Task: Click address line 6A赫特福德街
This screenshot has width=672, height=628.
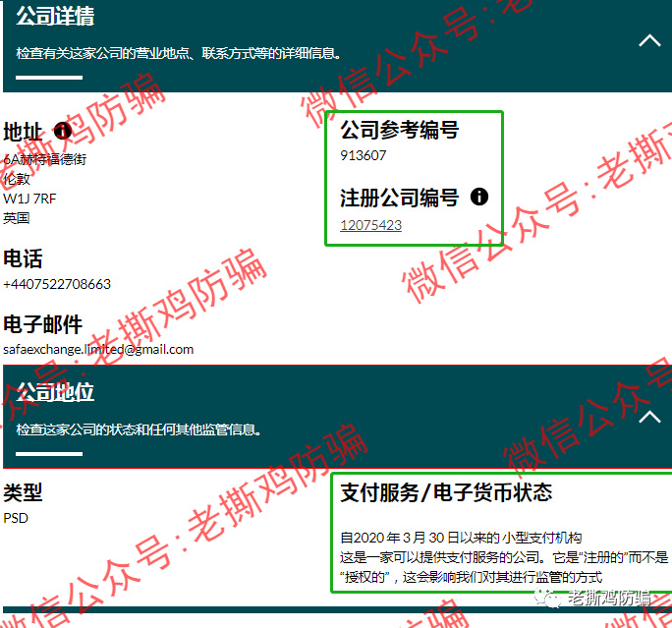Action: click(44, 159)
